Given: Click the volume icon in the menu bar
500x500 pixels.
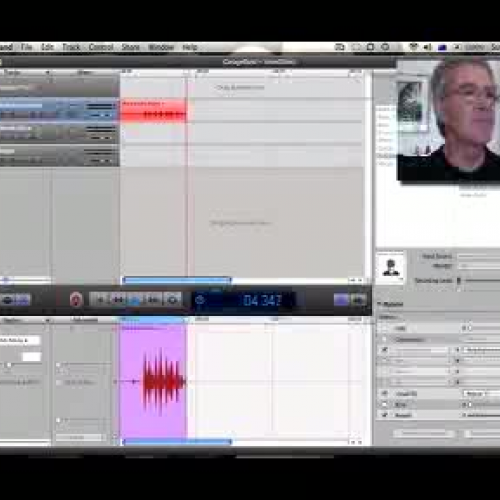Looking at the screenshot, I should point(428,47).
